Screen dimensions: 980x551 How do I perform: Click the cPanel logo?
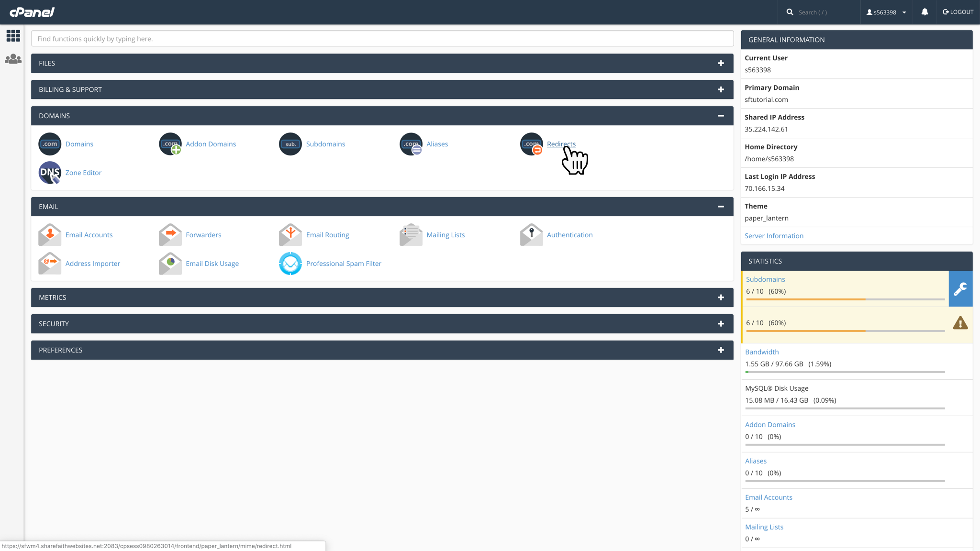[32, 12]
